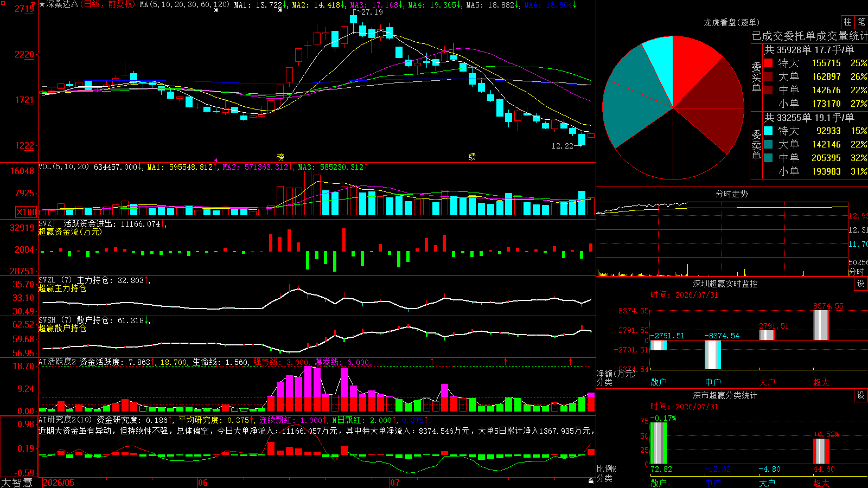Click the 分时 label beside intraday volume
This screenshot has width=868, height=488.
click(857, 271)
